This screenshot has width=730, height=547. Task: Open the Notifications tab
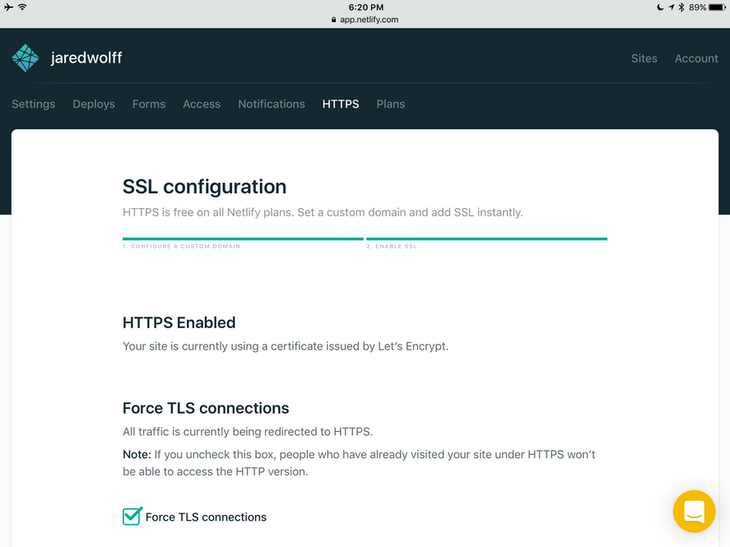[x=271, y=104]
